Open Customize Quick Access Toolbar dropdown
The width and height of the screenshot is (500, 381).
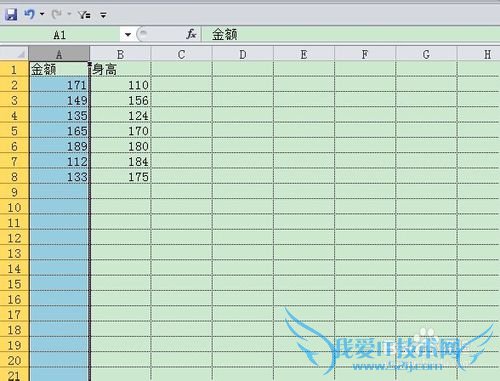tap(103, 15)
